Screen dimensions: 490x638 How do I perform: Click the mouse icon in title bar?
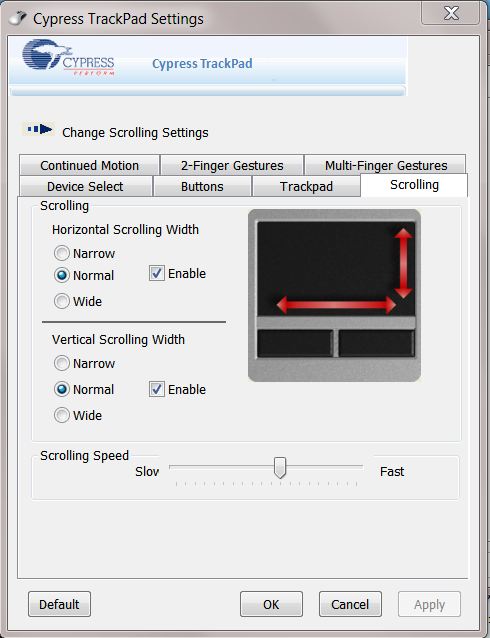(18, 18)
